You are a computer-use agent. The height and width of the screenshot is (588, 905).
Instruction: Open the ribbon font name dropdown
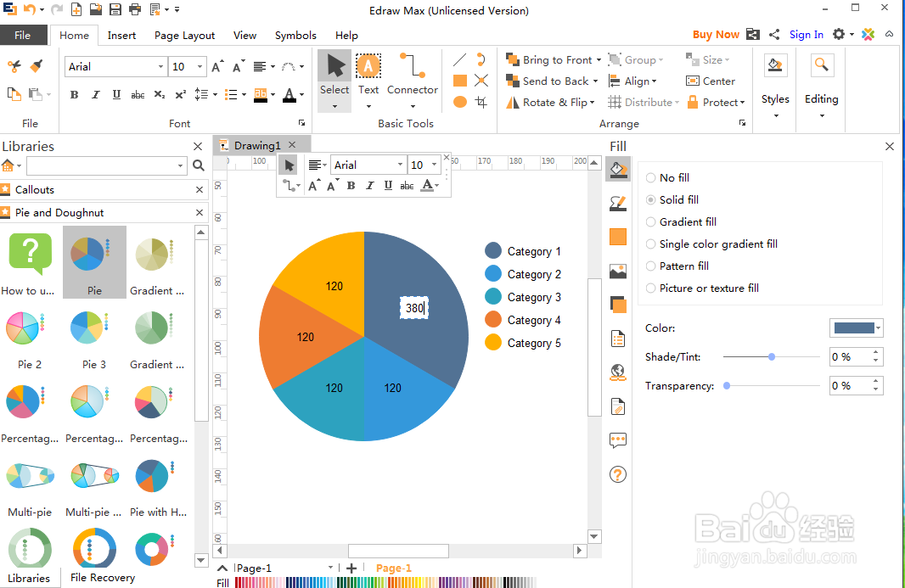click(x=160, y=67)
